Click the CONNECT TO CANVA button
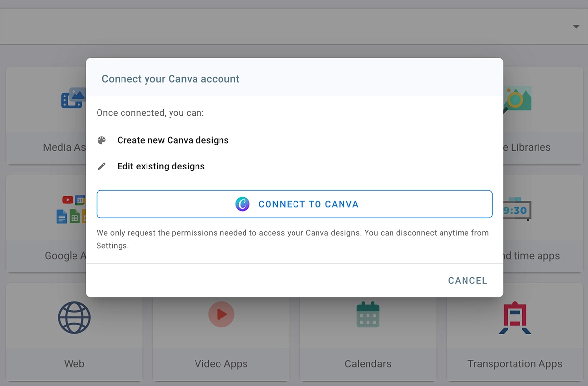This screenshot has width=588, height=386. click(x=294, y=204)
